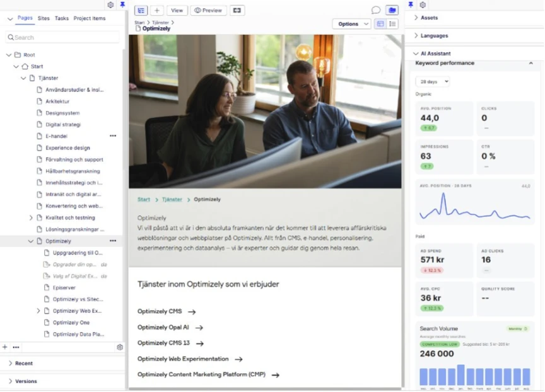Image resolution: width=545 pixels, height=392 pixels.
Task: Switch to Tasks tab
Action: 62,18
